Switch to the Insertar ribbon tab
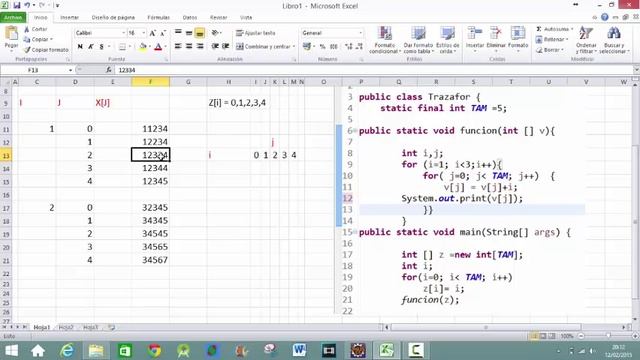 (69, 18)
